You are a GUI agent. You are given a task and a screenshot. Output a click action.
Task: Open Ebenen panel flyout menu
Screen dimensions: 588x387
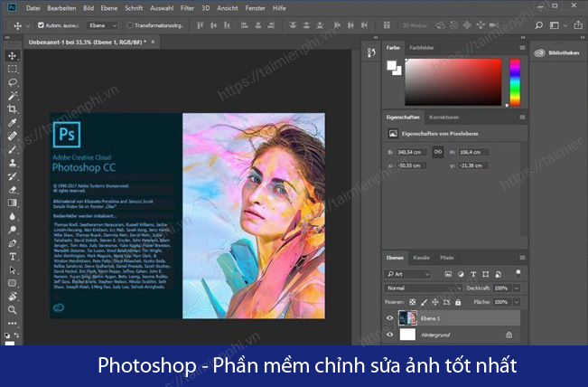522,258
